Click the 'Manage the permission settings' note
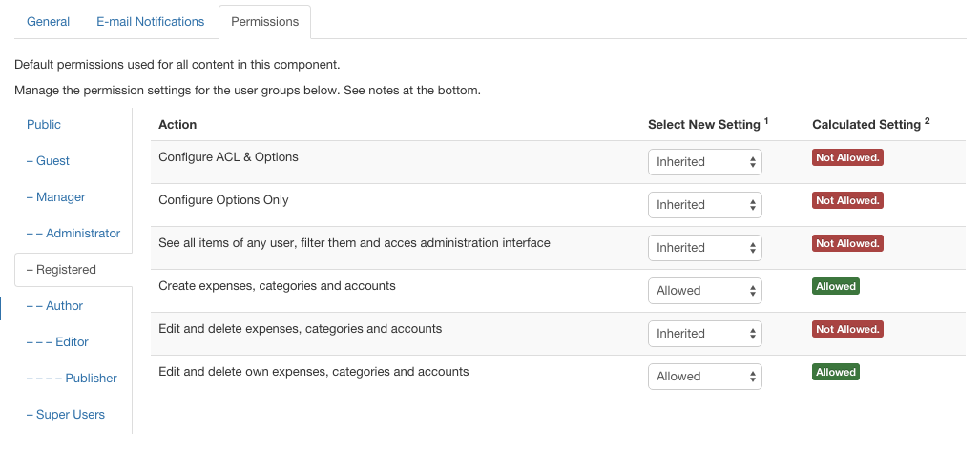The width and height of the screenshot is (980, 451). (x=247, y=90)
